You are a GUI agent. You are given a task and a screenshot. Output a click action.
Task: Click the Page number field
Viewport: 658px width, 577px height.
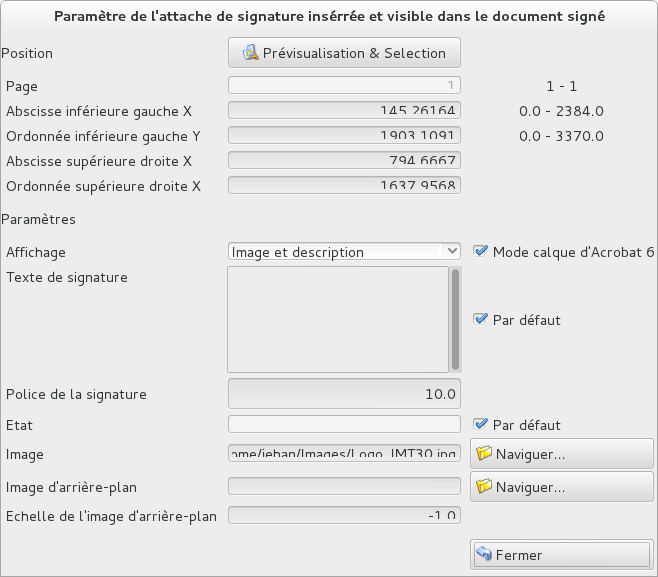coord(344,86)
